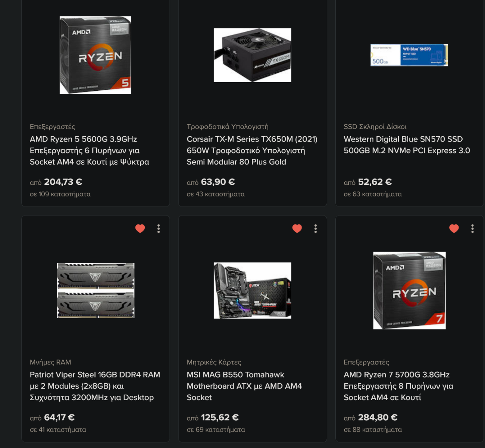Image resolution: width=485 pixels, height=448 pixels.
Task: Remove Ryzen 7 5700G from favorites heart
Action: [x=454, y=228]
